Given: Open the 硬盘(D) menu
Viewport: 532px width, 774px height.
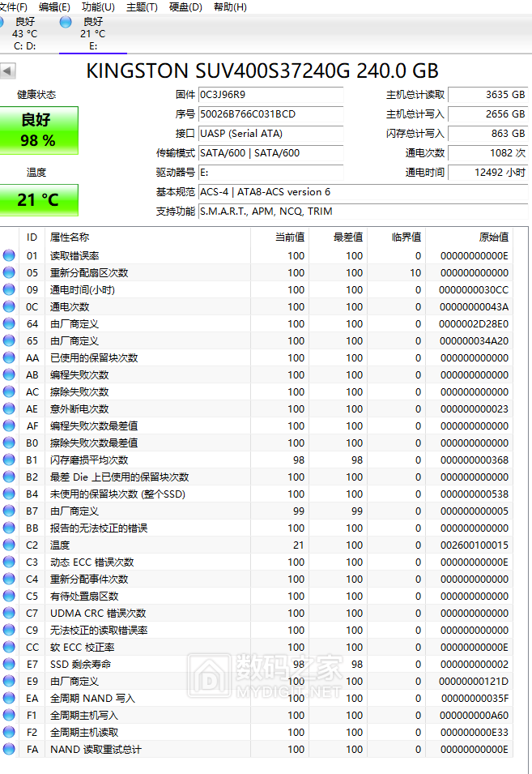Looking at the screenshot, I should pyautogui.click(x=185, y=7).
